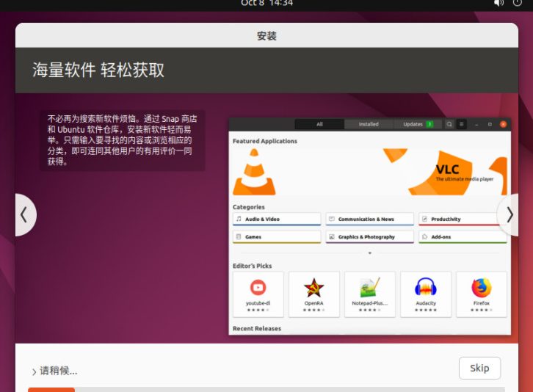The width and height of the screenshot is (533, 392).
Task: Open the system volume icon in top bar
Action: tap(498, 3)
